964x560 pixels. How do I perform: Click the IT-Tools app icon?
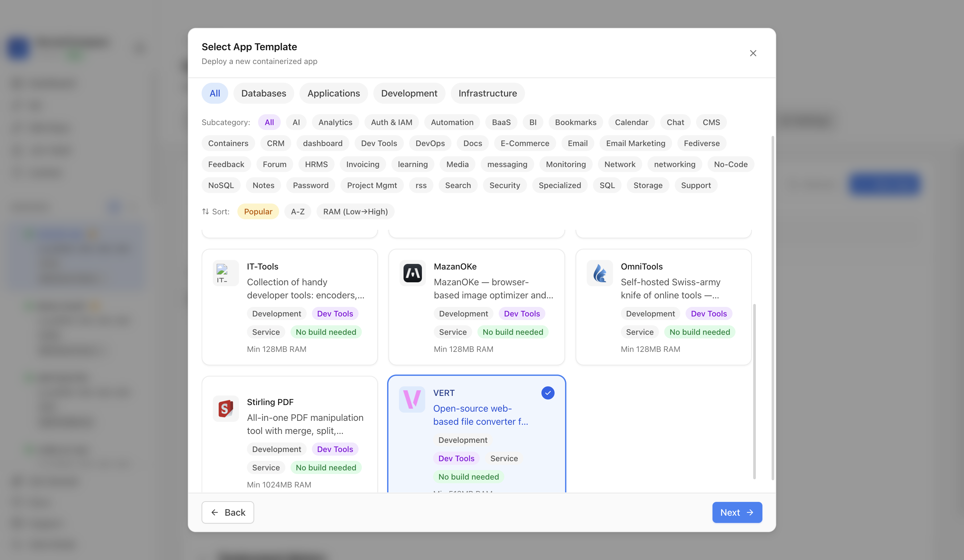[226, 273]
